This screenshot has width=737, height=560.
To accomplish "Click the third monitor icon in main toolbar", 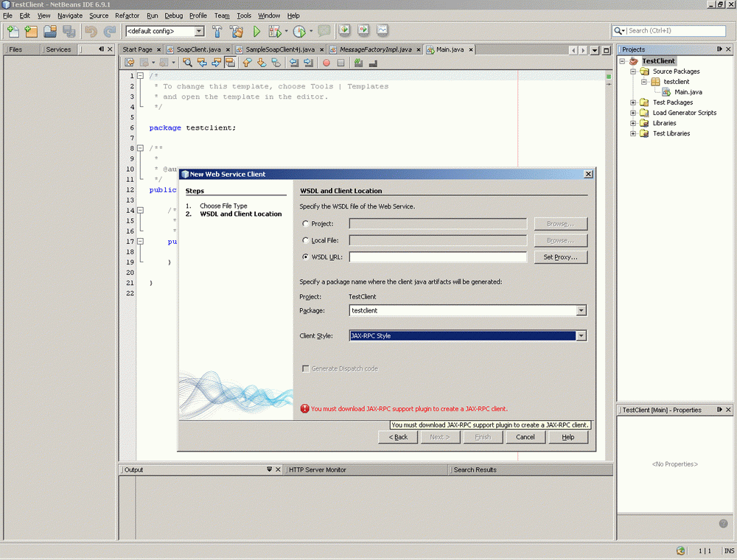I will [383, 30].
